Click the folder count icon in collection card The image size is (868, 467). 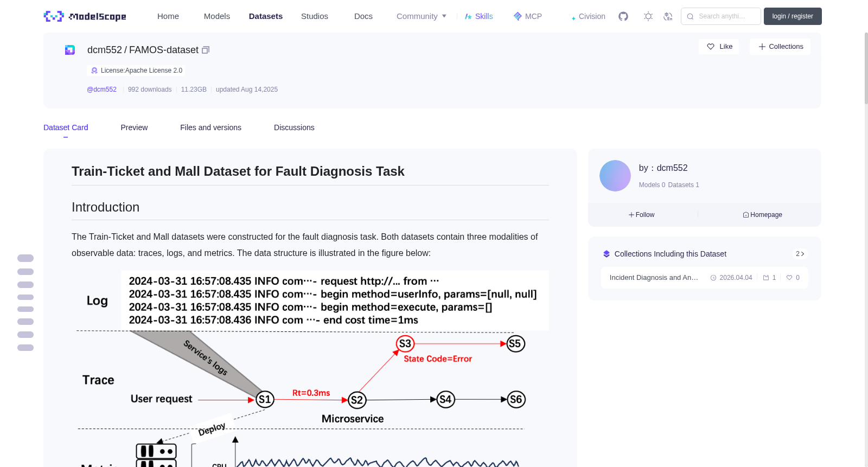coord(766,278)
